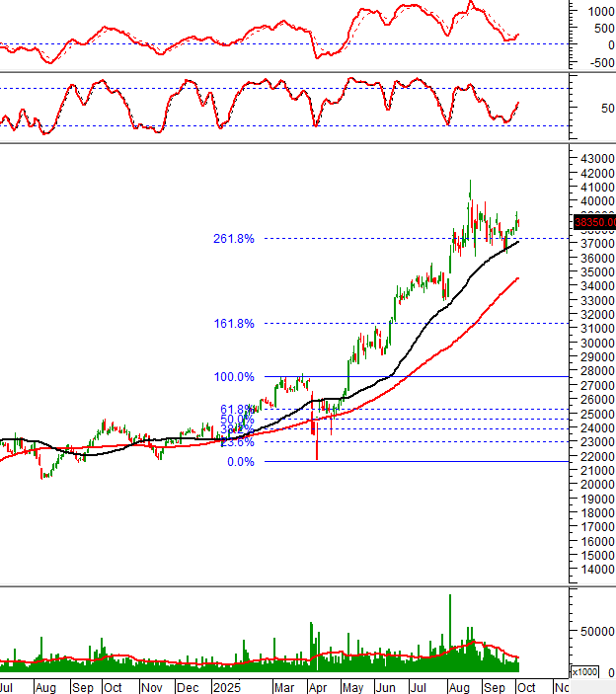The width and height of the screenshot is (616, 694).
Task: Click the 43000 price axis label
Action: point(596,158)
